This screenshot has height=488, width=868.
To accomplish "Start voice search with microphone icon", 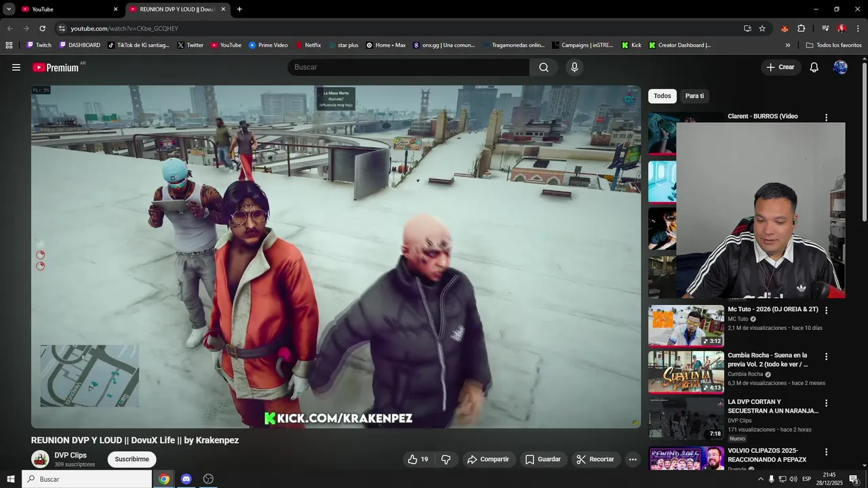I will tap(574, 67).
